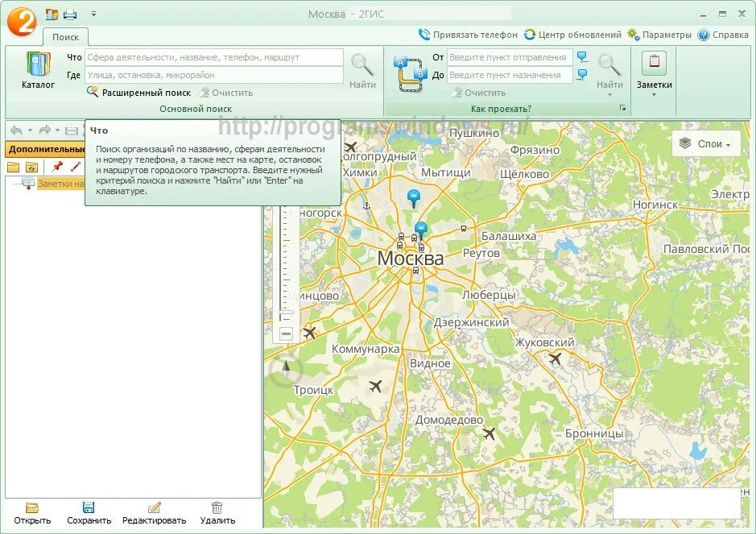
Task: Open Параметры settings
Action: [x=659, y=35]
